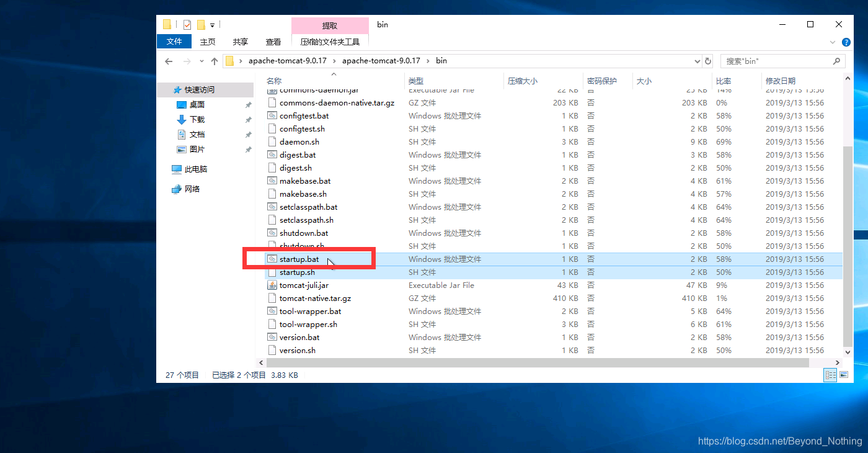Open customize quick access toolbar dropdown
This screenshot has height=453, width=868.
tap(212, 25)
